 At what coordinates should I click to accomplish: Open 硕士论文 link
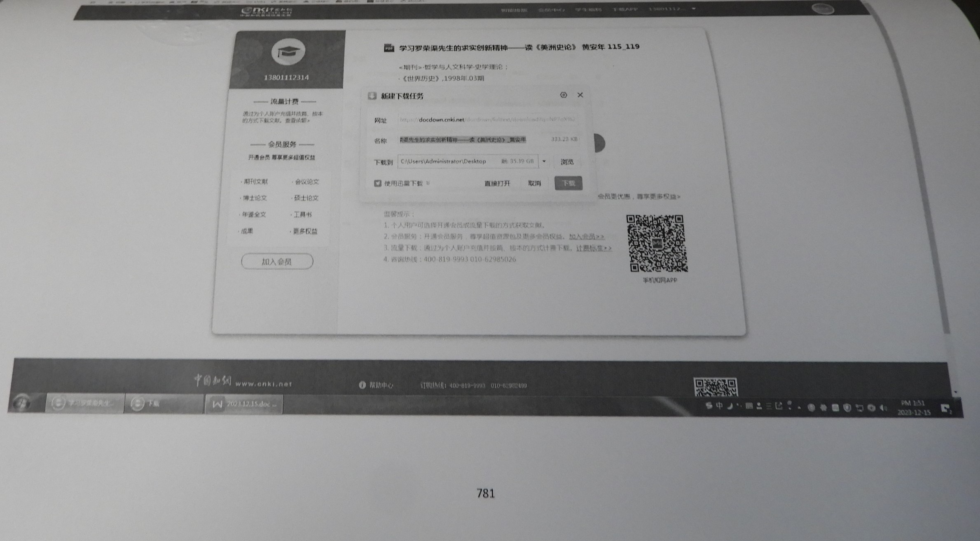(306, 198)
